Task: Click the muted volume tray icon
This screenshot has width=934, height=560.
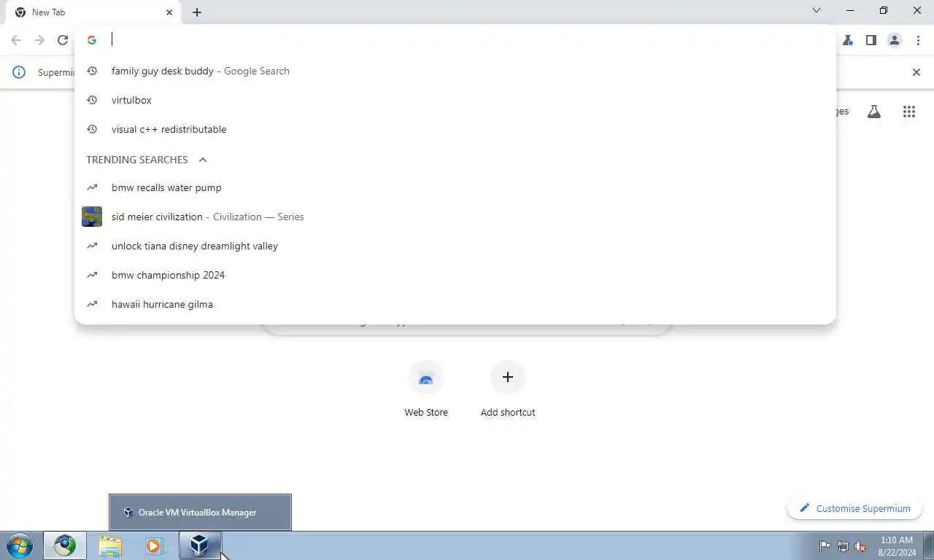Action: coord(860,546)
